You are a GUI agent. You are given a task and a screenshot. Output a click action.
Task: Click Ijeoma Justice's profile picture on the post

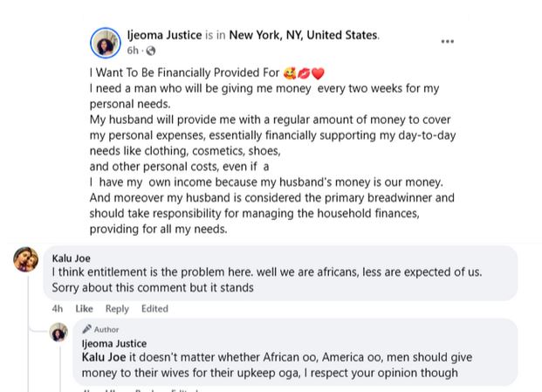106,43
